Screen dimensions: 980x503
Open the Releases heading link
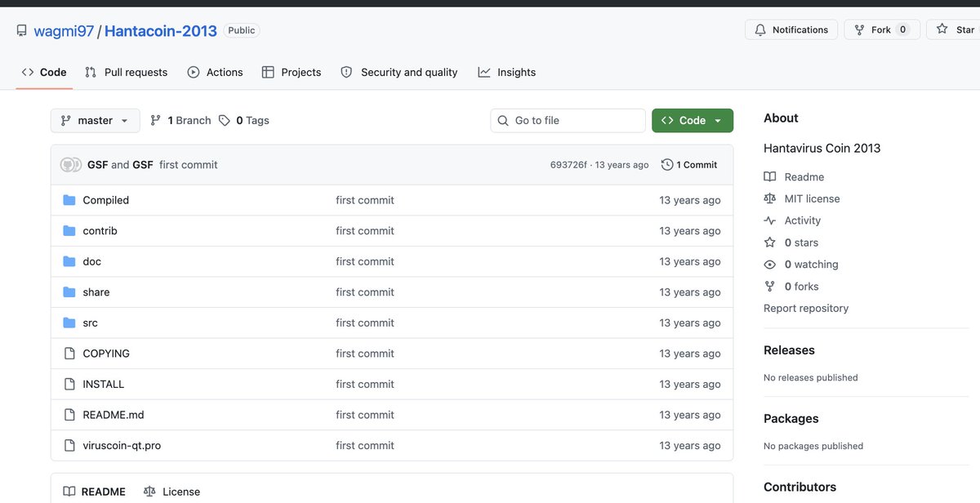pos(789,350)
